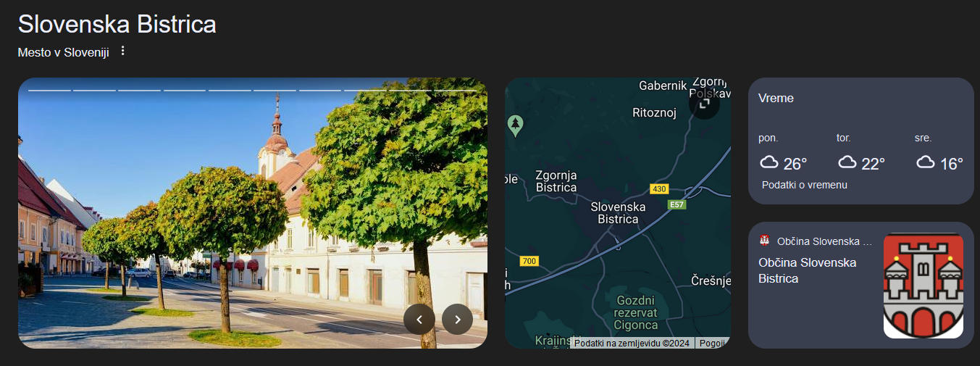The width and height of the screenshot is (980, 366).
Task: Select the Zgornja Bistrica map label
Action: [x=556, y=181]
